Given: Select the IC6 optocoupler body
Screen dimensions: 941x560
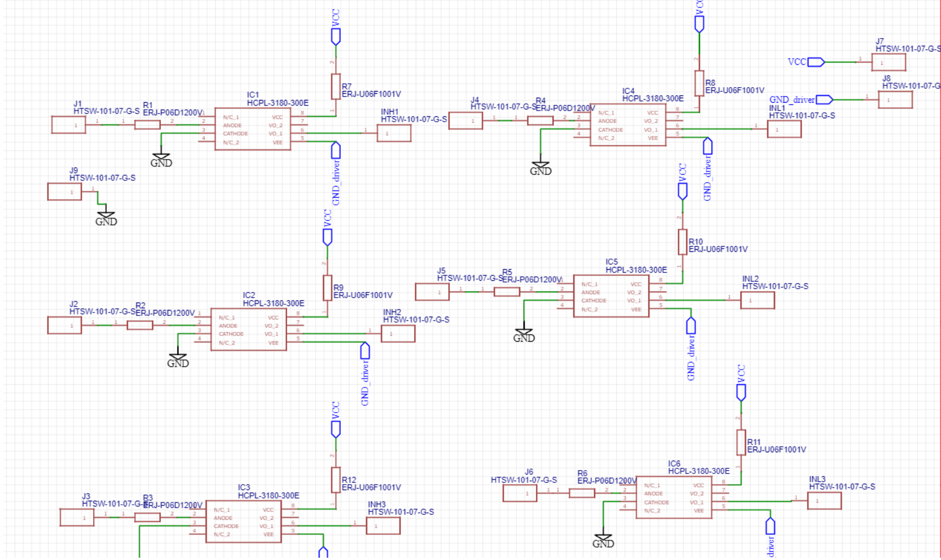Looking at the screenshot, I should click(x=674, y=497).
